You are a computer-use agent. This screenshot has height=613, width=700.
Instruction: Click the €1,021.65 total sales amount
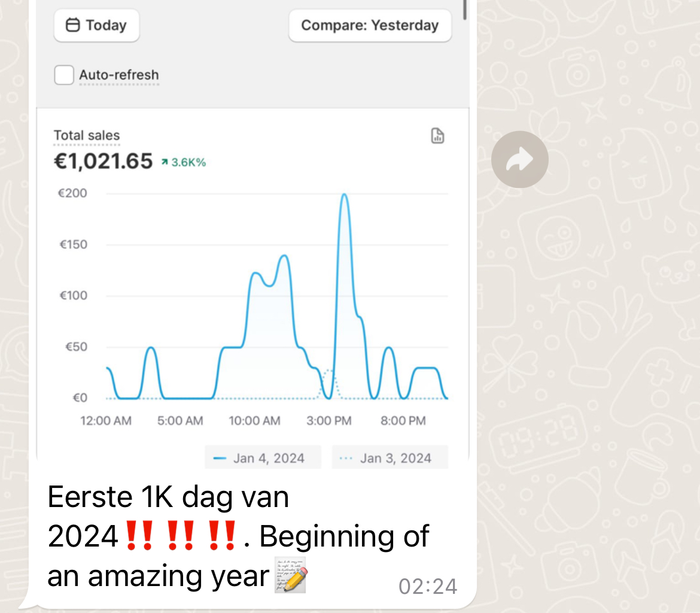pyautogui.click(x=103, y=161)
